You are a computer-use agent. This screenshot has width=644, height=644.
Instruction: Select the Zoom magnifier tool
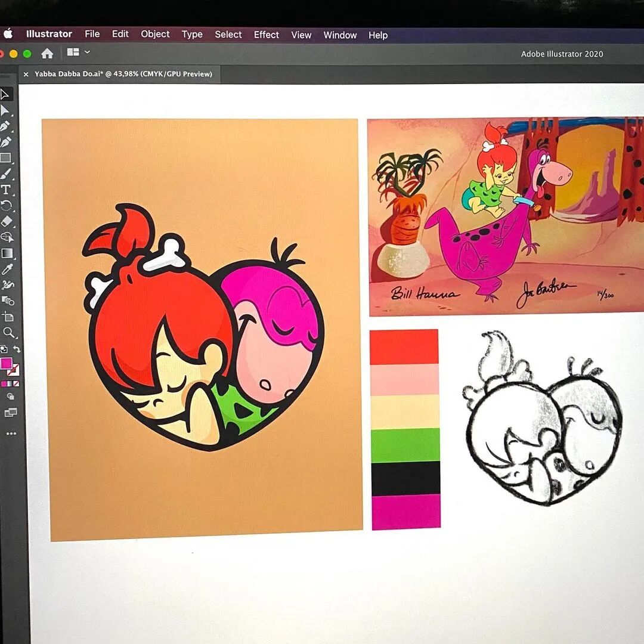pos(9,332)
